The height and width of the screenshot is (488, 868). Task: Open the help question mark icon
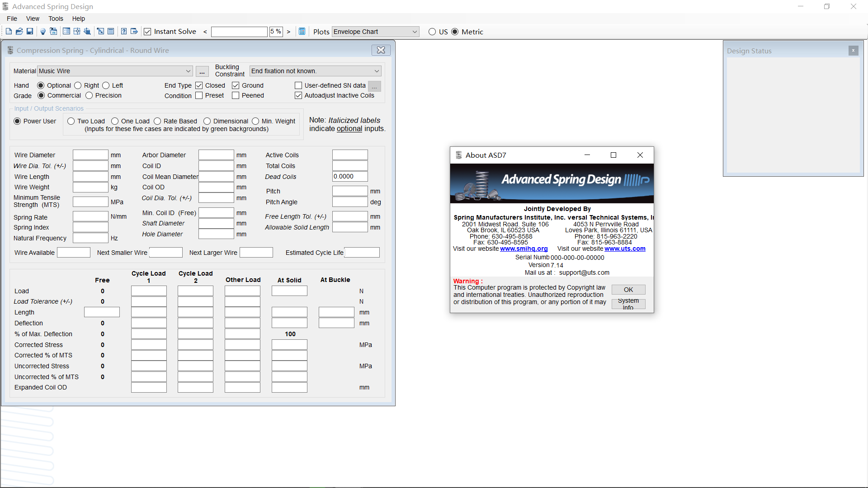point(124,31)
